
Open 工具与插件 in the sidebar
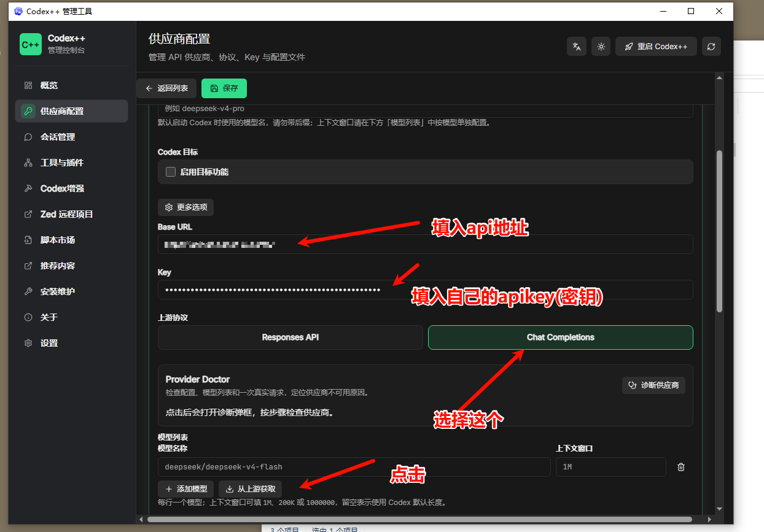pos(71,163)
